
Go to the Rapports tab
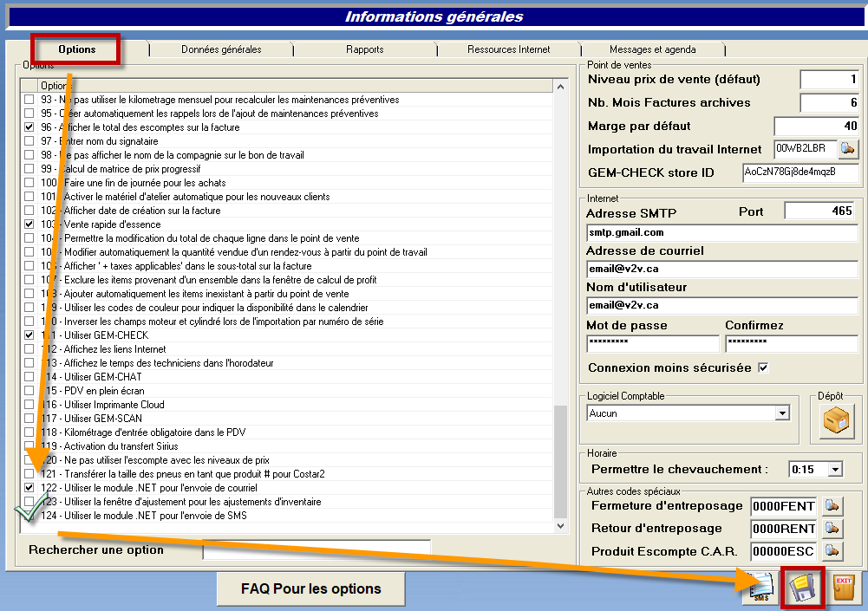click(365, 49)
